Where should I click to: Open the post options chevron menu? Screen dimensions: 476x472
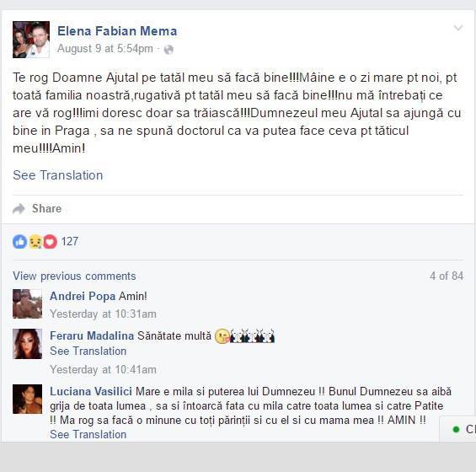tap(458, 29)
